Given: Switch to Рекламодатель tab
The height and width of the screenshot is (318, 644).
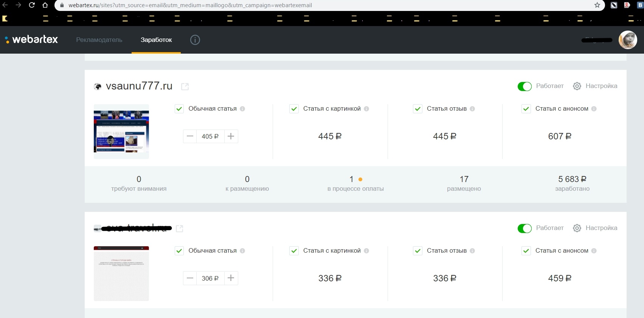Looking at the screenshot, I should pos(99,40).
